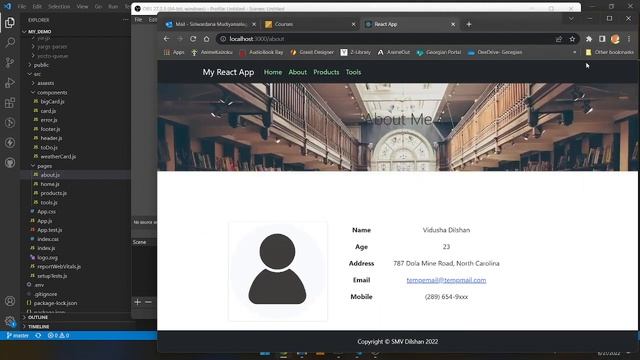The width and height of the screenshot is (640, 360).
Task: Open the Selection menu in VS Code
Action: pos(59,7)
